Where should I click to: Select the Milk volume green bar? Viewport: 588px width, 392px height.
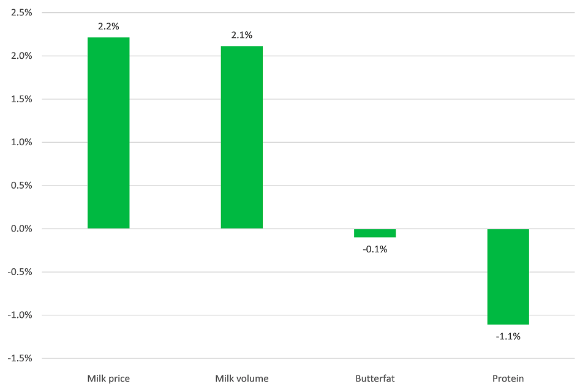click(242, 137)
